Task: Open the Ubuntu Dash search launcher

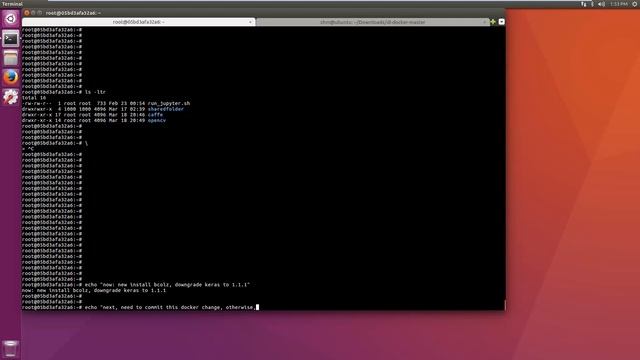Action: click(x=11, y=19)
